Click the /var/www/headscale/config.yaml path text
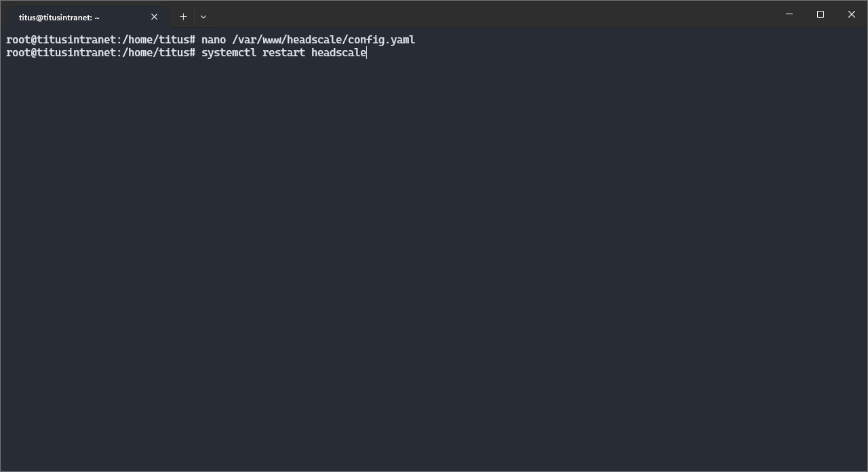Image resolution: width=868 pixels, height=472 pixels. [323, 40]
